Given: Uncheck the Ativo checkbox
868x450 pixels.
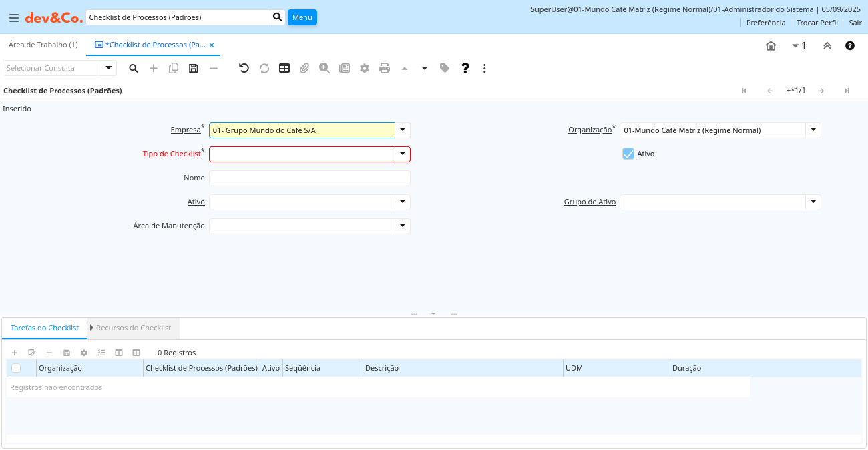Looking at the screenshot, I should pos(628,154).
